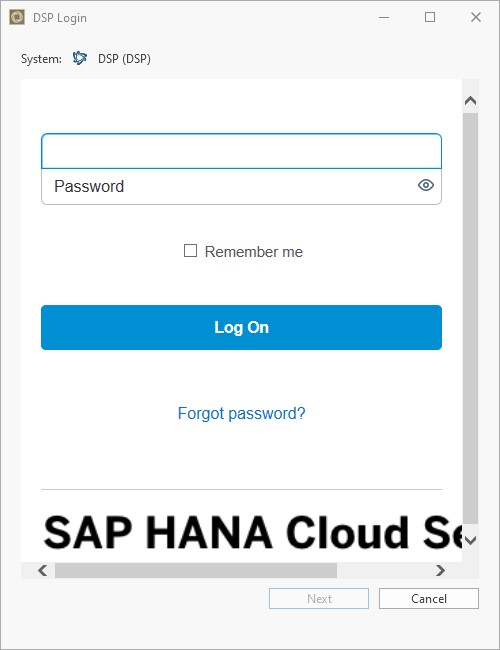This screenshot has width=500, height=650.
Task: Click the vertical scrollbar thumb
Action: (x=471, y=318)
